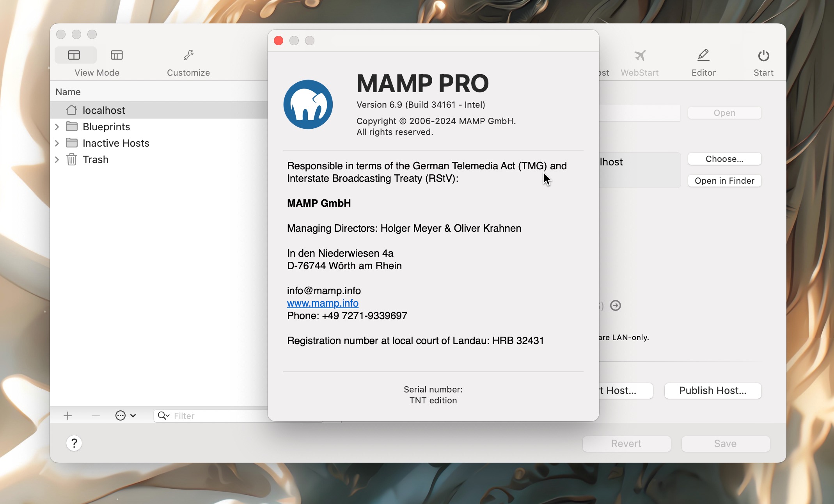Screen dimensions: 834x504
Task: Select the localhost host row
Action: click(x=159, y=110)
